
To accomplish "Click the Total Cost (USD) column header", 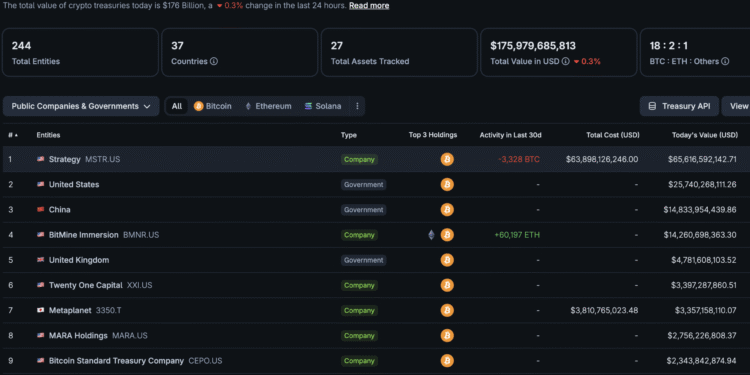I will tap(613, 135).
